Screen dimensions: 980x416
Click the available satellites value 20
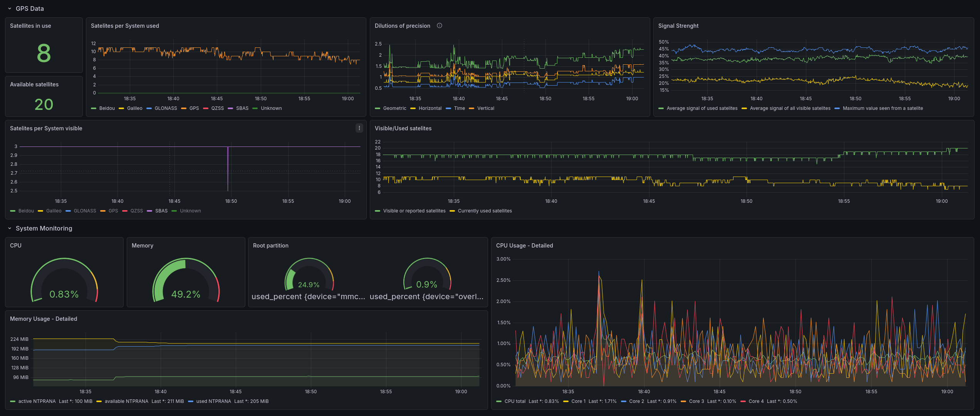point(44,104)
